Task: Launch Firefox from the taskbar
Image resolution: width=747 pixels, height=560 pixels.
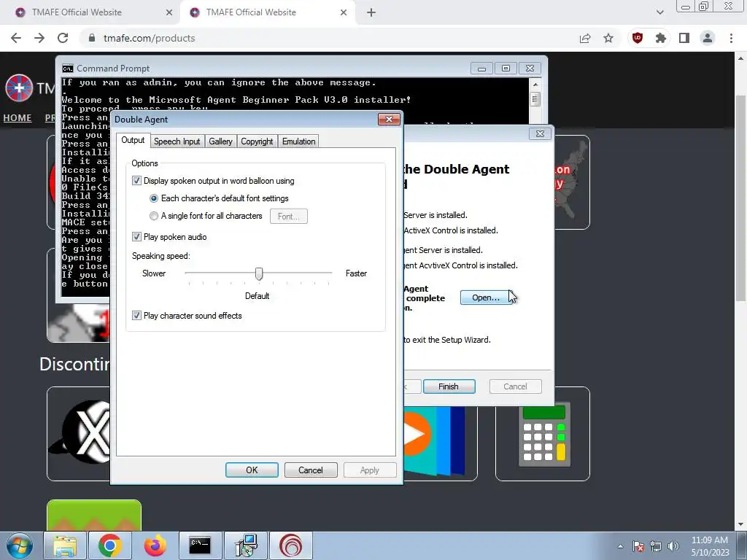Action: [155, 545]
